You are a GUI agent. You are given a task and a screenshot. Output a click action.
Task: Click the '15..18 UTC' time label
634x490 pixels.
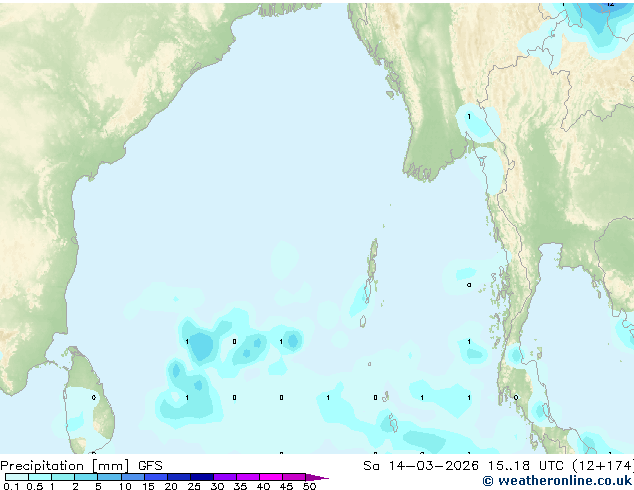coord(526,466)
